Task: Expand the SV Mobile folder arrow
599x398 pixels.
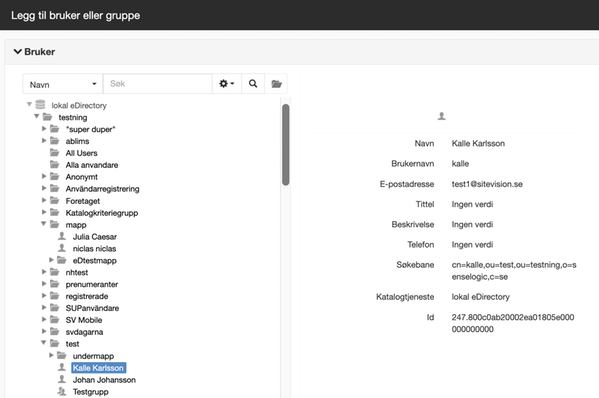Action: [44, 319]
